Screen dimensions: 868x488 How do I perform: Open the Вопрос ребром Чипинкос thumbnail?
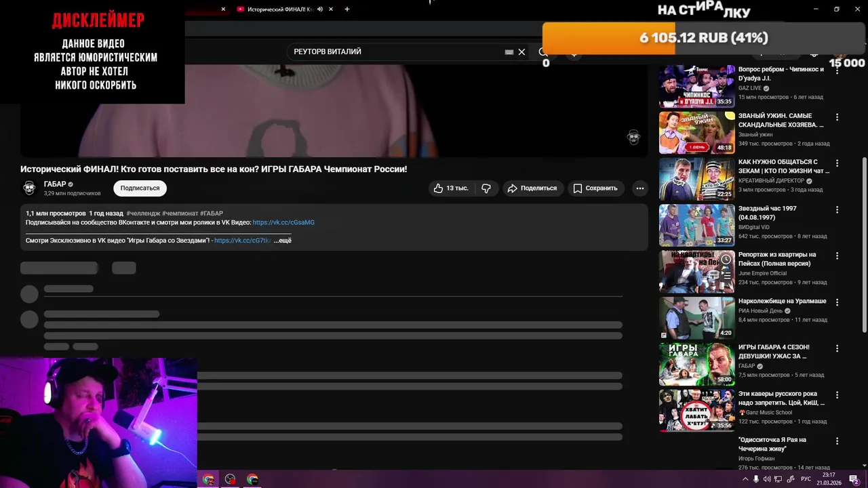(x=697, y=86)
